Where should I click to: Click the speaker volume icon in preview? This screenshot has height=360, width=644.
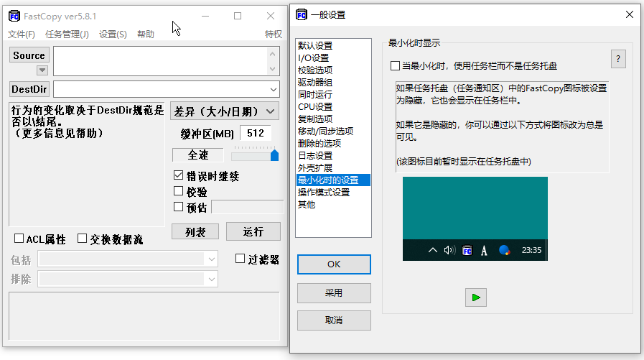(x=449, y=250)
